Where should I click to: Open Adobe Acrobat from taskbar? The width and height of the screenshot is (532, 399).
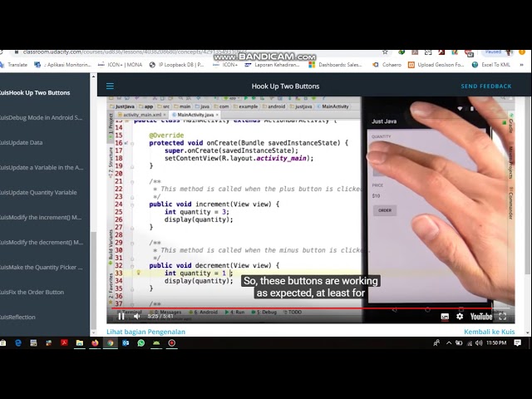coord(64,343)
